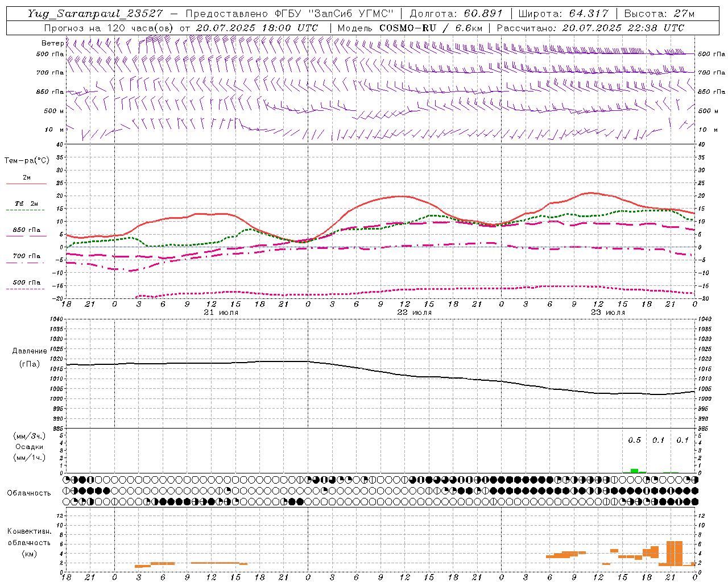728x582 pixels.
Task: Click the 850 гПа temperature legend entry
Action: [26, 230]
